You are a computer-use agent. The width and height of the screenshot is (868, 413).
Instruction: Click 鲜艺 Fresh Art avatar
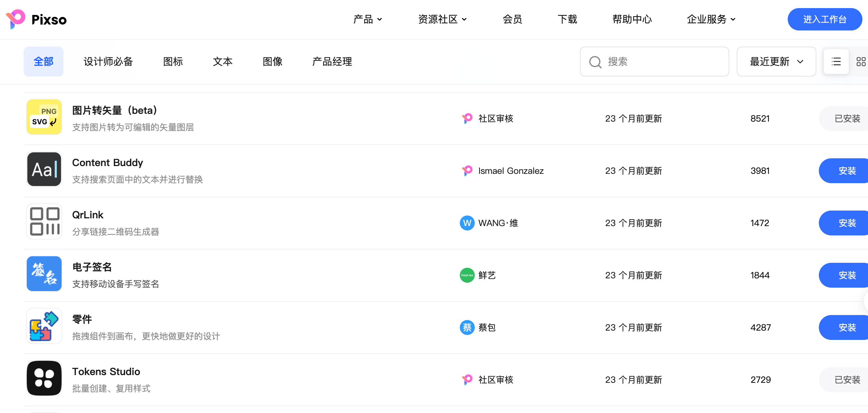click(467, 275)
